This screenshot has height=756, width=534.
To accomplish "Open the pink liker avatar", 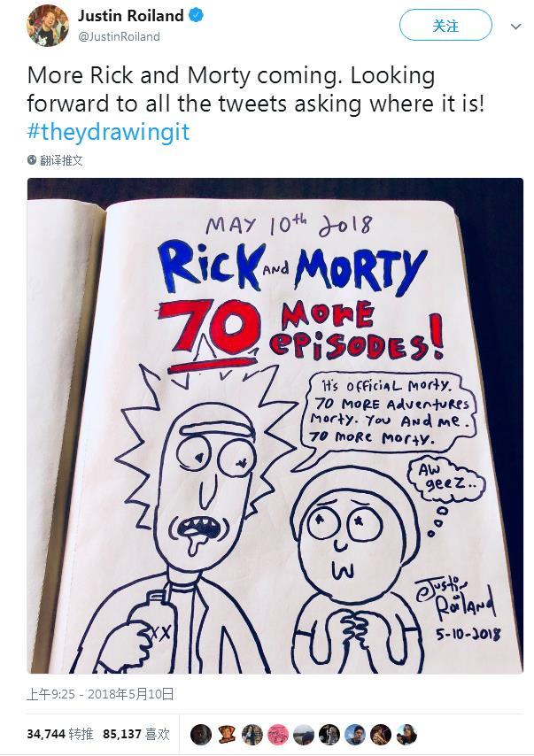I will (278, 734).
